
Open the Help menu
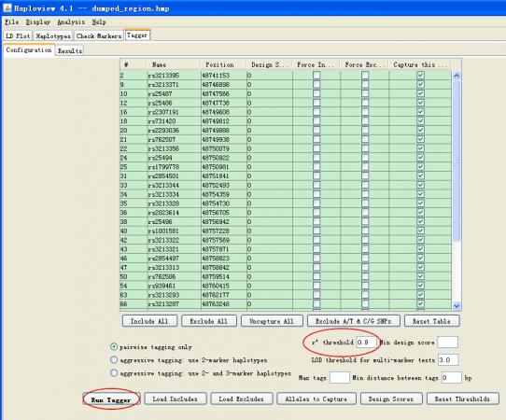coord(99,22)
